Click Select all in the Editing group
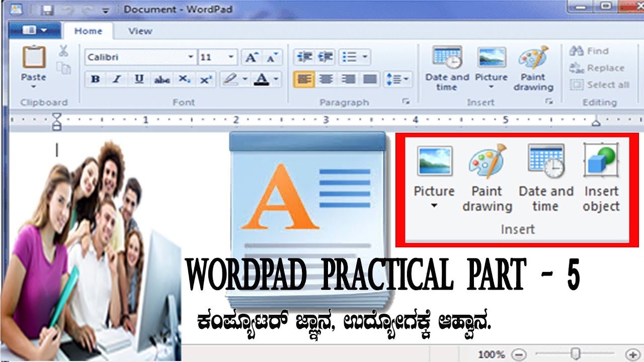644x362 pixels. pos(600,85)
